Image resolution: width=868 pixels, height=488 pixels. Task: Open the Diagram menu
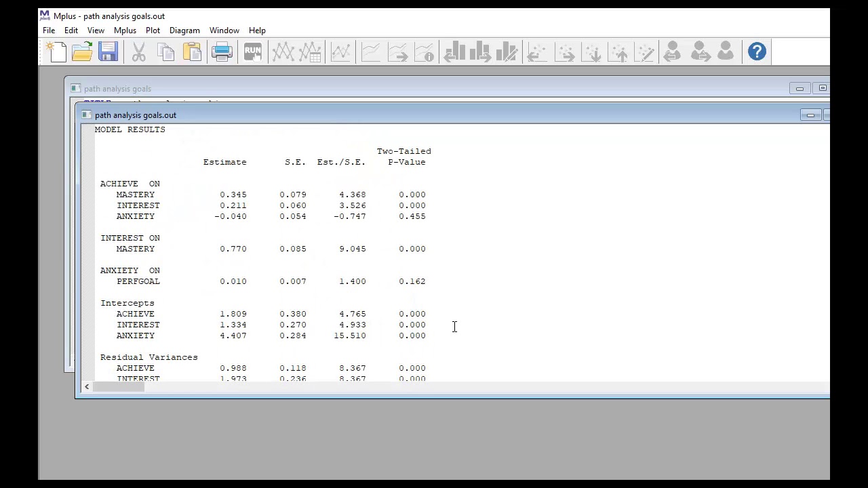184,30
